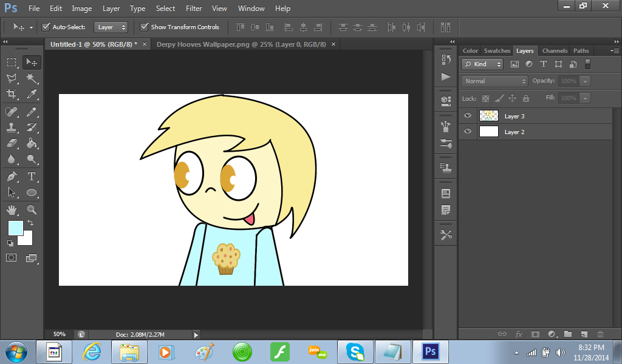Select the Move tool in toolbox

[32, 62]
